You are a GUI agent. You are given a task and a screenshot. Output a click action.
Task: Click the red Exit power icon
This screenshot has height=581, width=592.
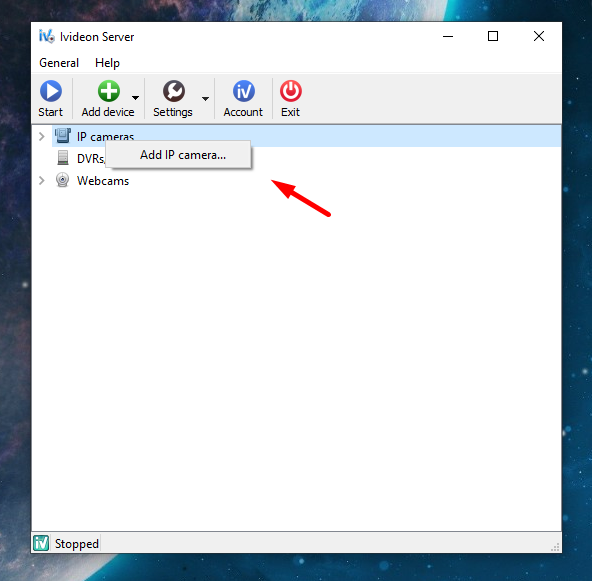click(291, 91)
